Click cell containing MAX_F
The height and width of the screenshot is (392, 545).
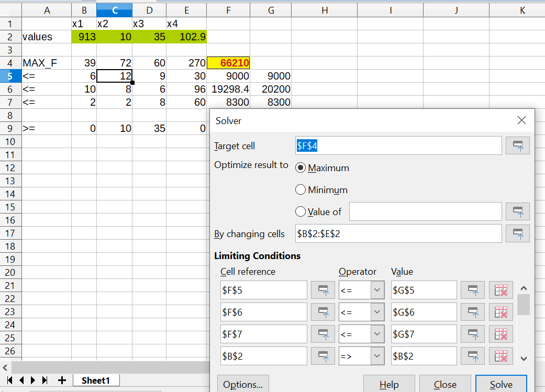coord(47,63)
